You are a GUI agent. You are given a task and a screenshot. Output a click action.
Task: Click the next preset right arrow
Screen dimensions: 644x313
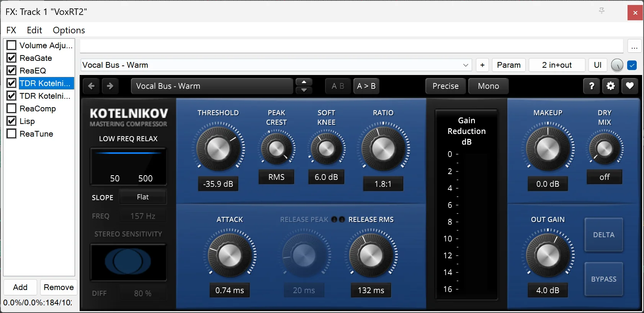click(x=110, y=86)
